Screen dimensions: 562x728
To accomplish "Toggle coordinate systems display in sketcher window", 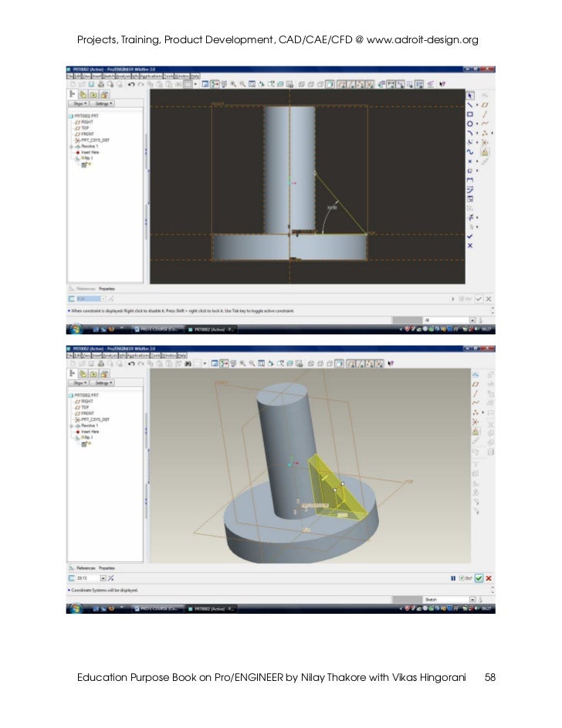I will (370, 84).
